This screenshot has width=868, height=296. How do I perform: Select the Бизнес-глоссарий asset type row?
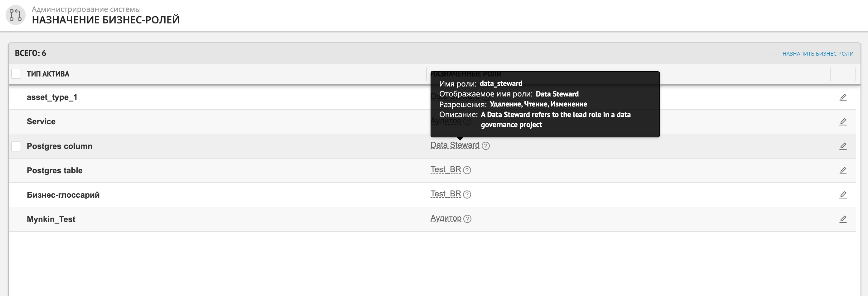click(63, 195)
